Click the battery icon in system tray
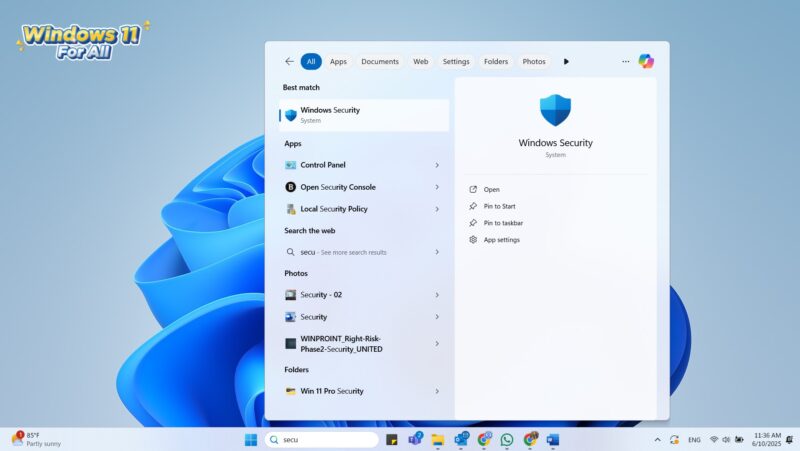Screen dimensions: 800x451 pyautogui.click(x=739, y=439)
